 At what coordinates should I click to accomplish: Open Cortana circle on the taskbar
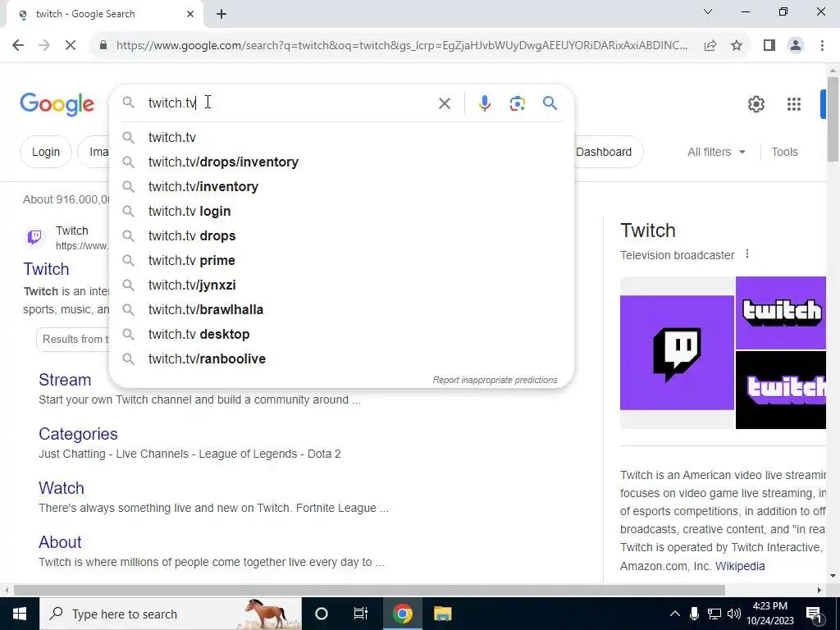pyautogui.click(x=321, y=614)
